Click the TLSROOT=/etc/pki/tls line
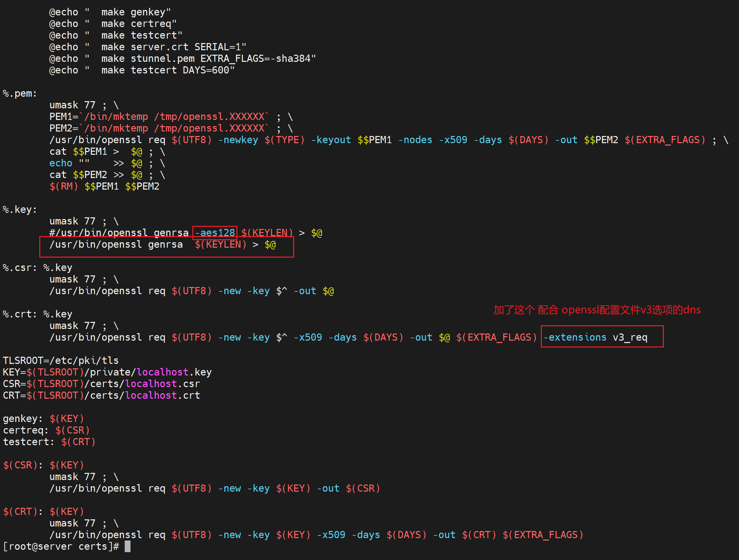Viewport: 739px width, 560px height. [x=61, y=361]
